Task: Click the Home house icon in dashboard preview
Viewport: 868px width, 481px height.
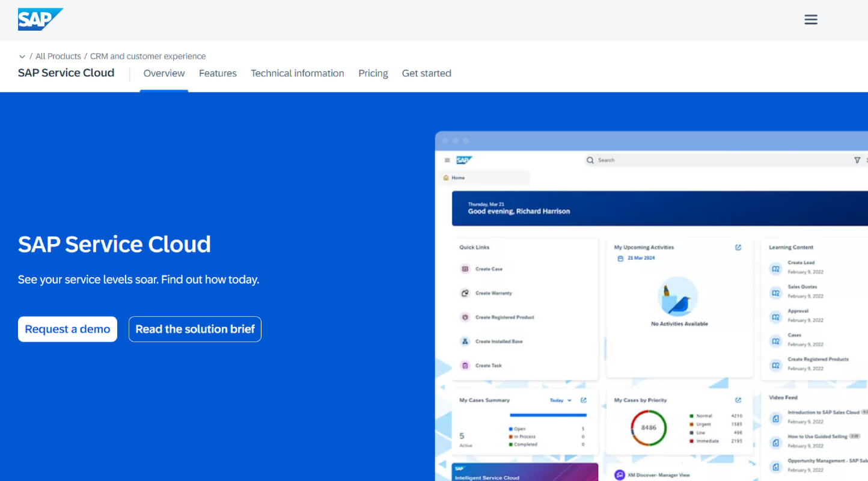Action: 445,178
